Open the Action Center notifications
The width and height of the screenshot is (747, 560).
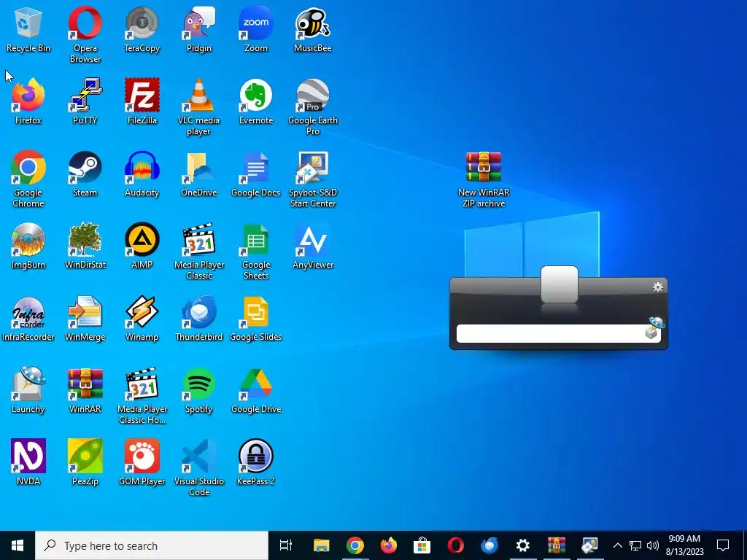coord(723,545)
